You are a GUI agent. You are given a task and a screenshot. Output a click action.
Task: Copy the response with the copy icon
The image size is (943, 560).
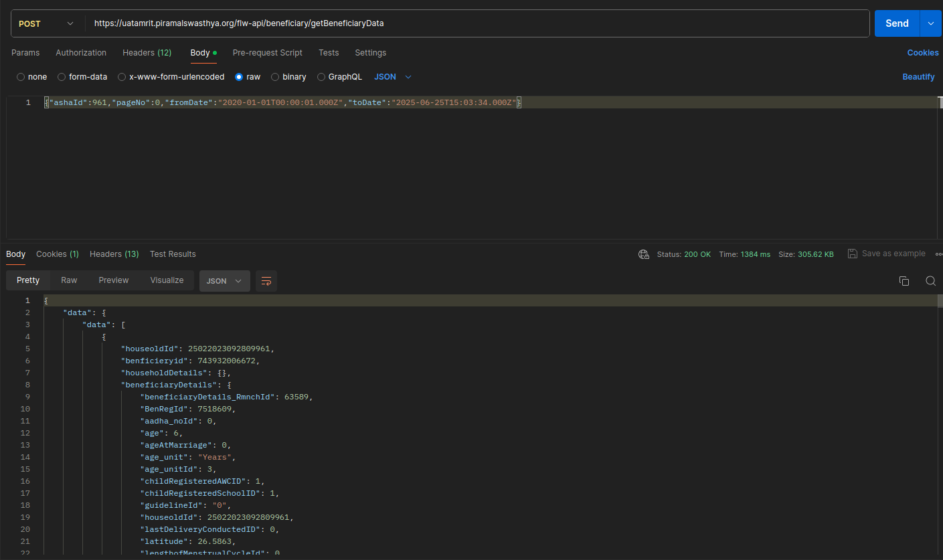(904, 281)
